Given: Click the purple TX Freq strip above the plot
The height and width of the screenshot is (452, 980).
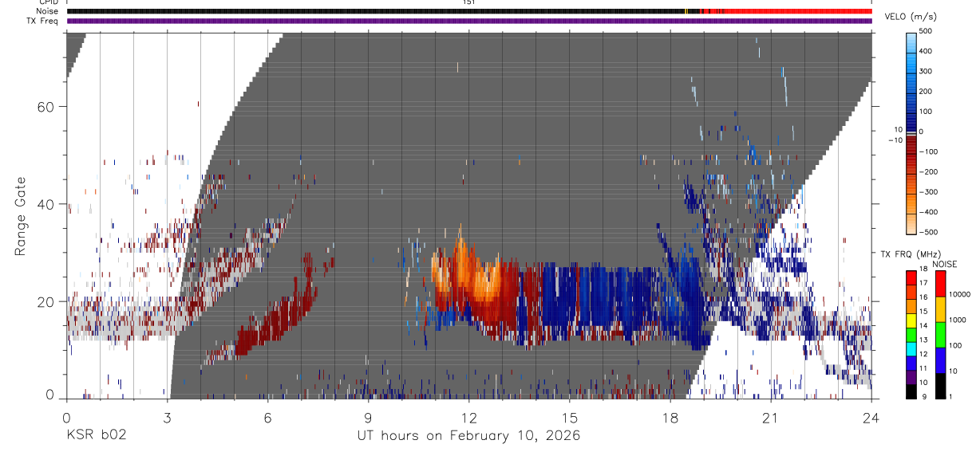Looking at the screenshot, I should [469, 21].
